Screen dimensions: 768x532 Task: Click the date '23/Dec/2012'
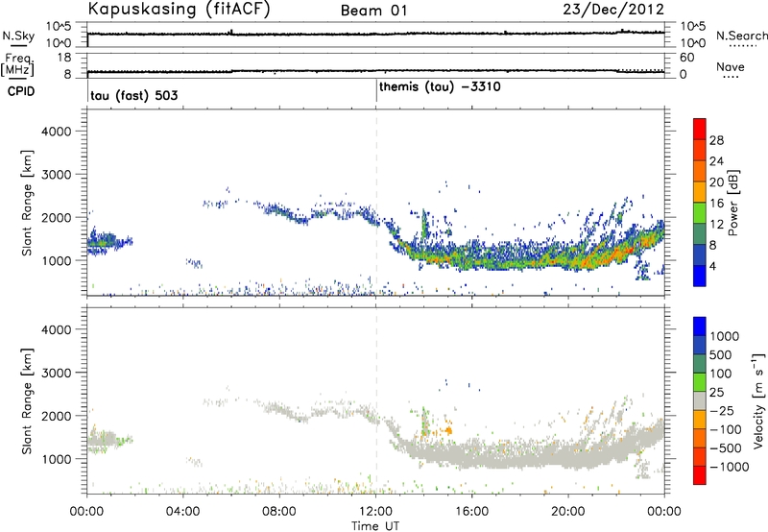pyautogui.click(x=613, y=10)
